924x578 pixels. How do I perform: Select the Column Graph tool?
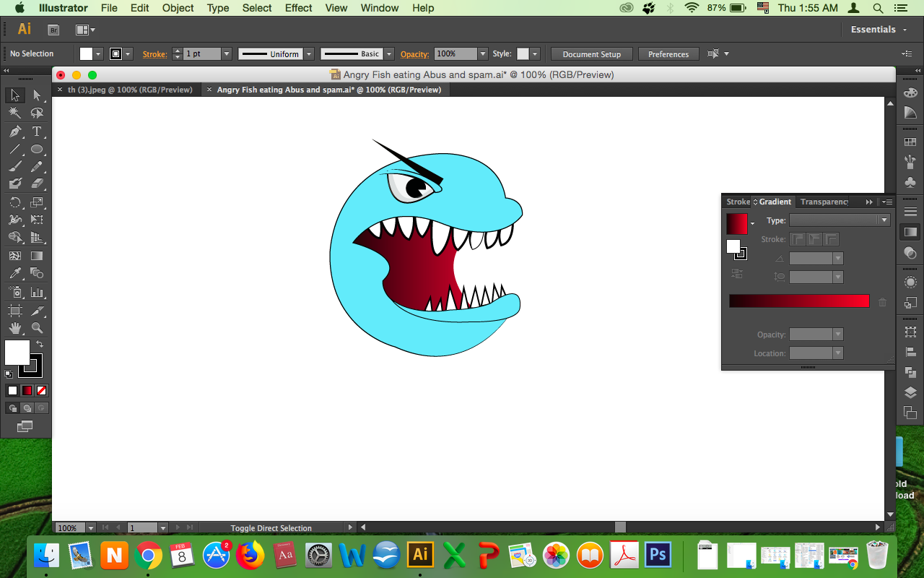[37, 292]
